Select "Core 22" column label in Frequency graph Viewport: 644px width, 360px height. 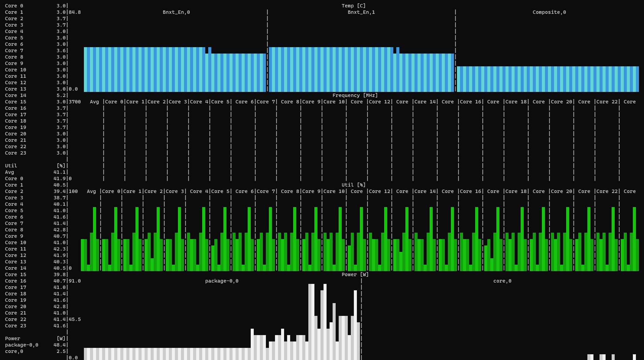[x=607, y=102]
